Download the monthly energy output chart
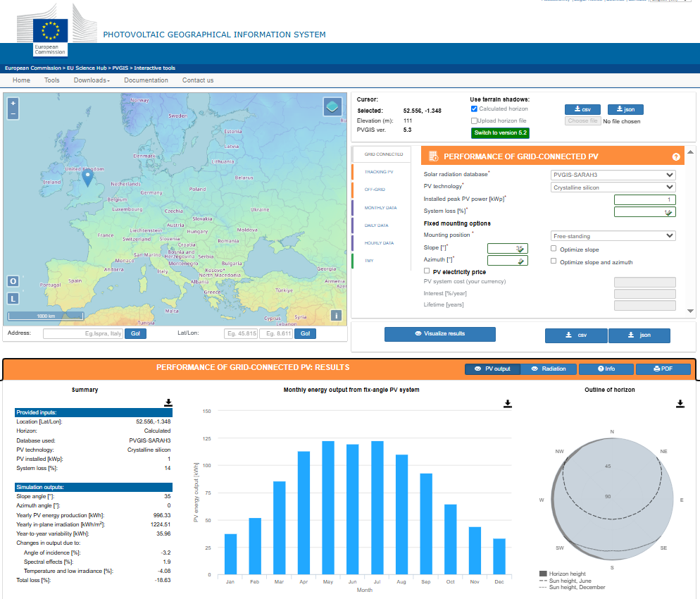 (508, 404)
